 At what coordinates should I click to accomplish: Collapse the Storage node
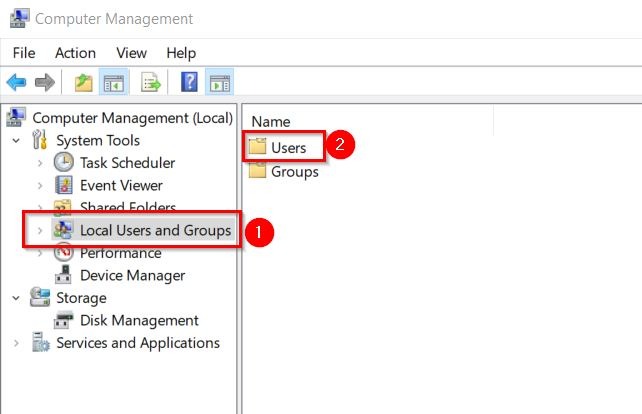click(x=16, y=298)
